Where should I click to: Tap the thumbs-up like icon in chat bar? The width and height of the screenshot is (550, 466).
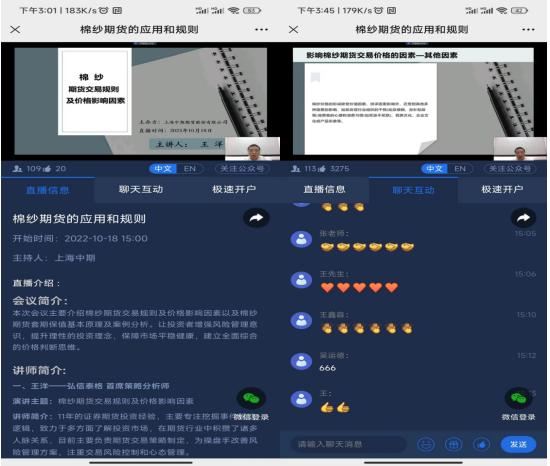[482, 445]
